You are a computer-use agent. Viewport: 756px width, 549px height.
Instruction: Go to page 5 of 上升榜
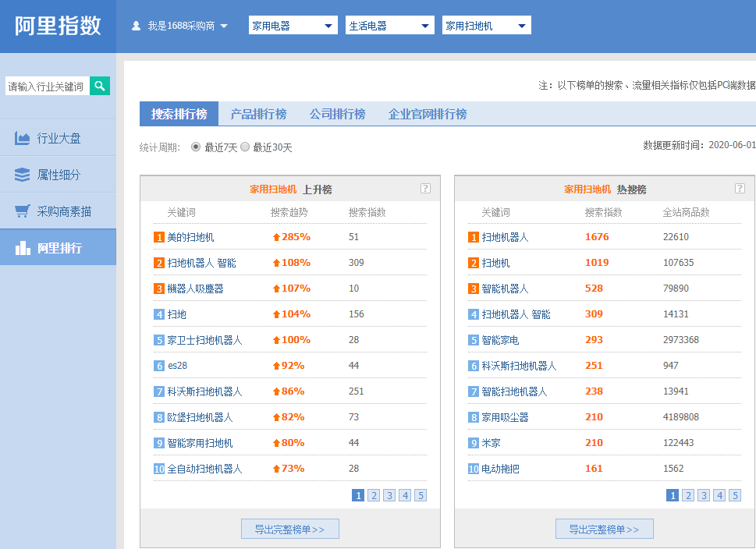421,495
